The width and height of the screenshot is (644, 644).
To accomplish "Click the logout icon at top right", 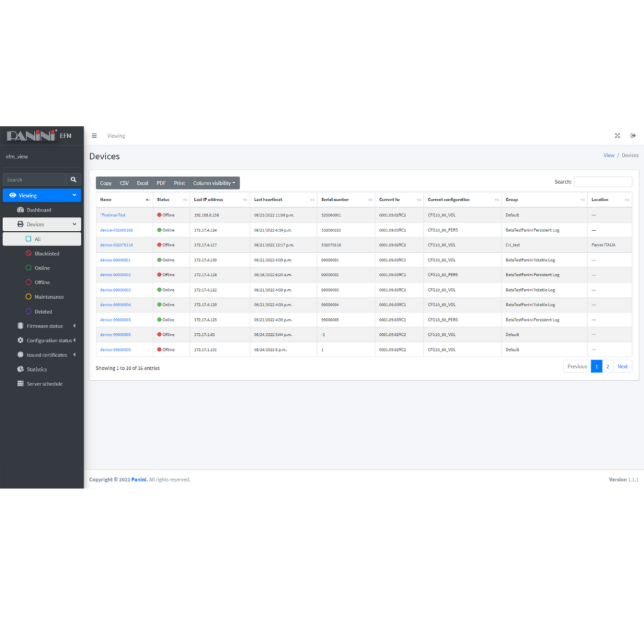I will tap(633, 136).
